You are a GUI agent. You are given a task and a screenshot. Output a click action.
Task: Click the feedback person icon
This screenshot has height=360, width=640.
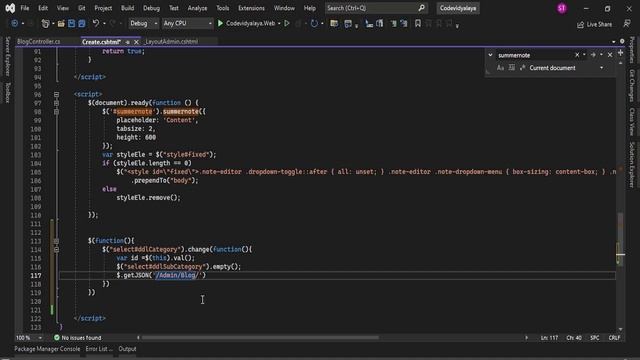[x=627, y=24]
